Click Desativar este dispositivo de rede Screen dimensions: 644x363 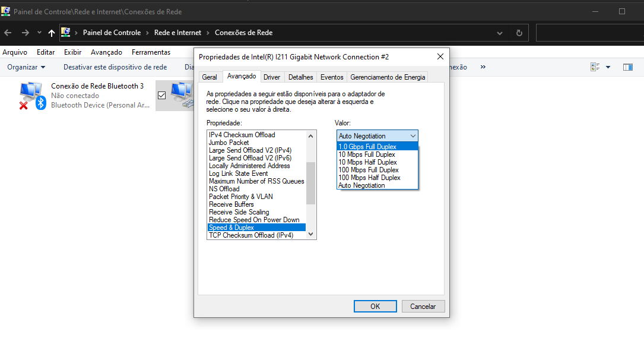[x=115, y=67]
